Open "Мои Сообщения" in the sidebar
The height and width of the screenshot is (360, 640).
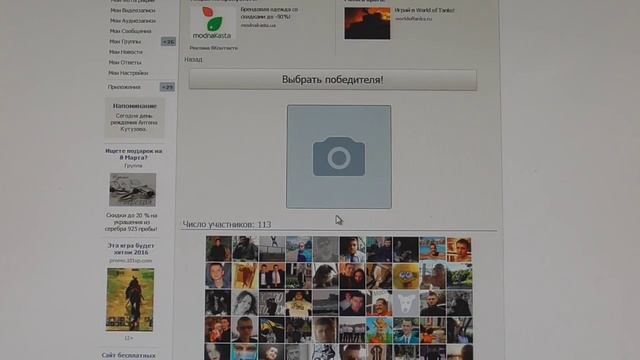point(130,31)
